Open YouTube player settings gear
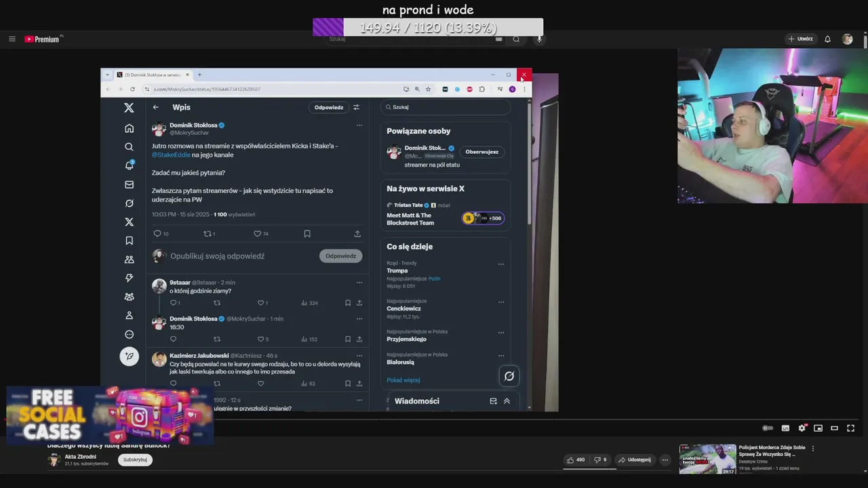The height and width of the screenshot is (488, 868). tap(802, 428)
